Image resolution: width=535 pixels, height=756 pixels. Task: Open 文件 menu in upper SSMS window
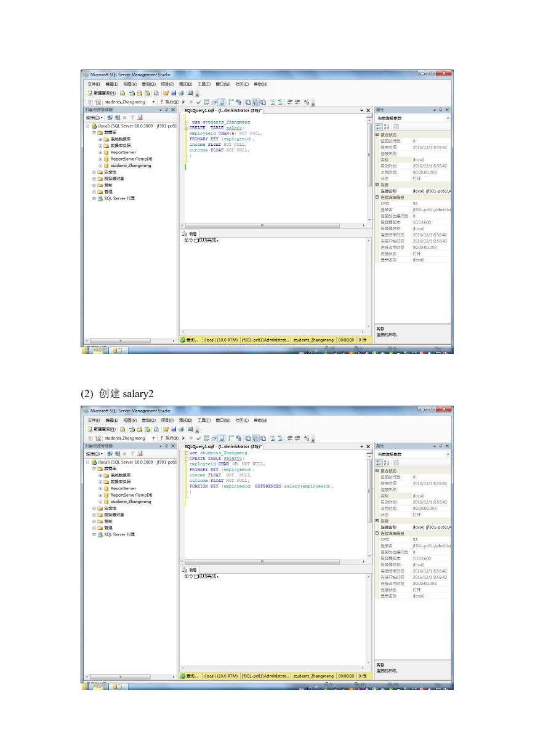[x=94, y=84]
